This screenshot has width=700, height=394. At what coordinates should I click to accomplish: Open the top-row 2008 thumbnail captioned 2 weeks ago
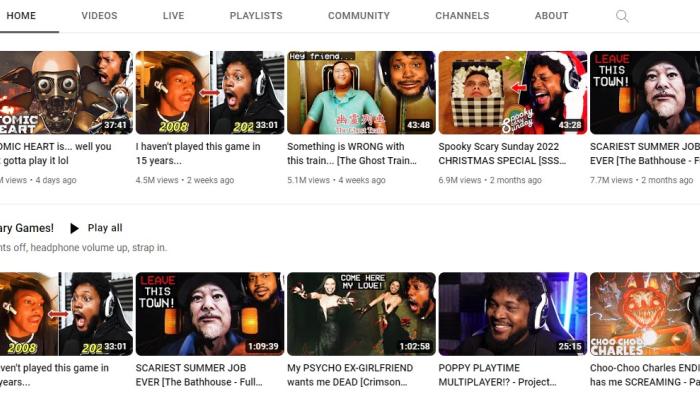pos(210,92)
